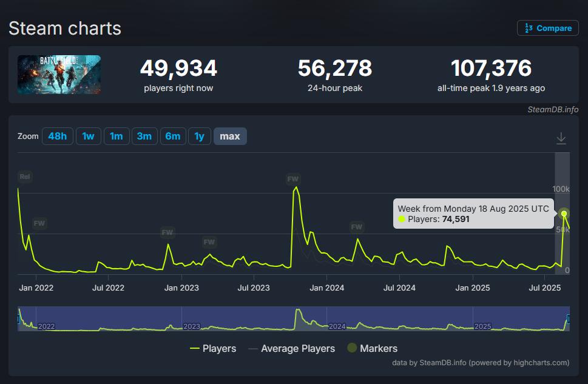Screen dimensions: 588x384
Task: Click the FW marker above the all-time peak
Action: (x=293, y=179)
